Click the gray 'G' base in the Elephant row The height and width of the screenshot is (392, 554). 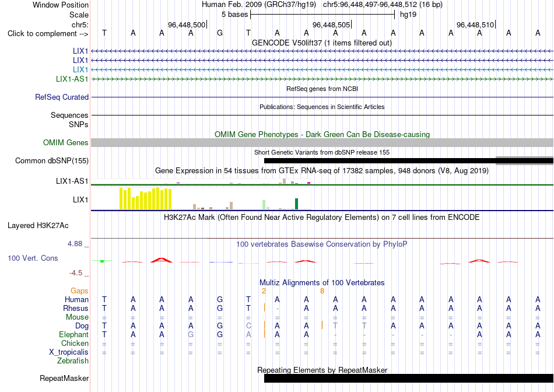191,334
